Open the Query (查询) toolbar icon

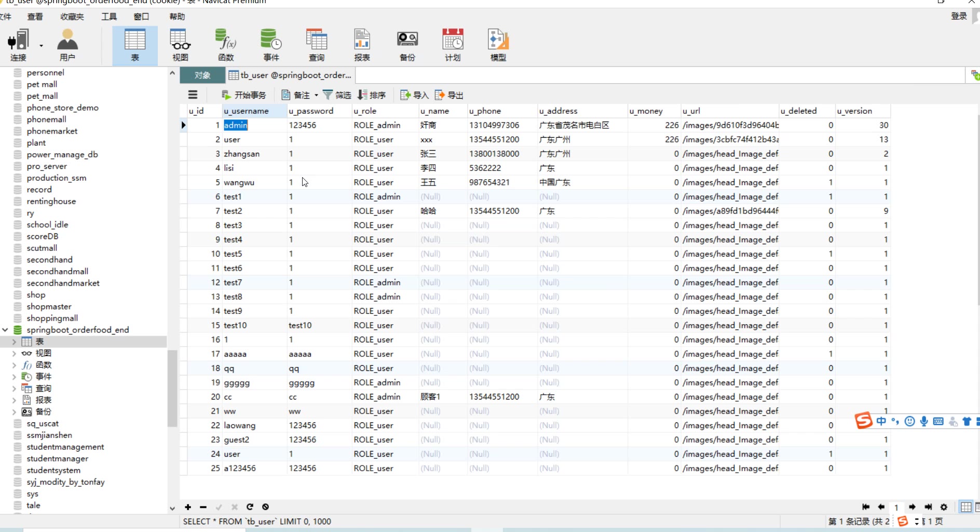[316, 45]
